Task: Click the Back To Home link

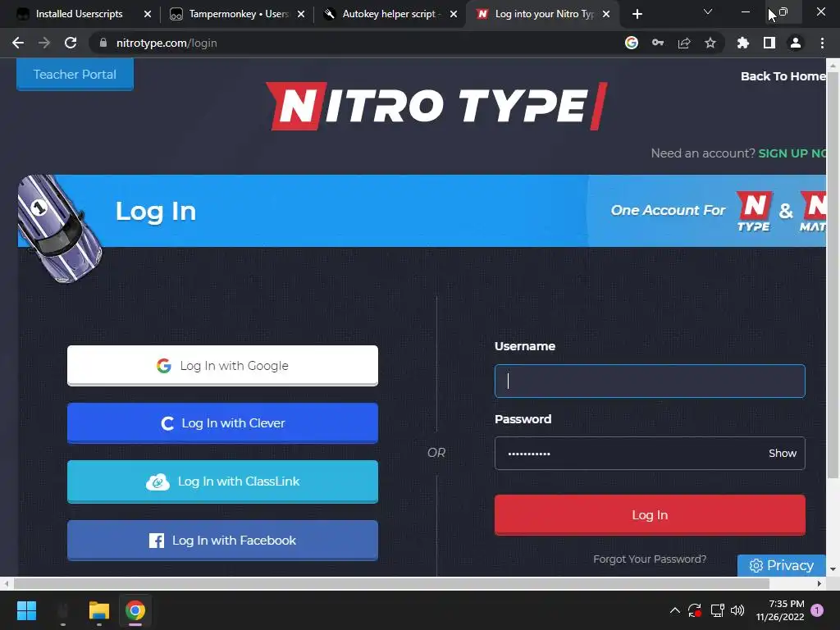Action: [783, 76]
